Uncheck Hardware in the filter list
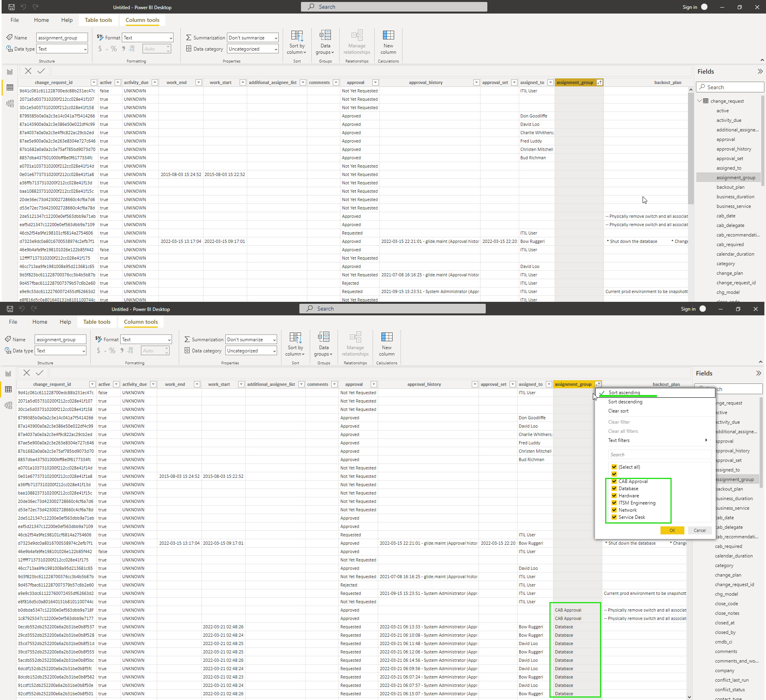This screenshot has height=700, width=766. coord(614,495)
